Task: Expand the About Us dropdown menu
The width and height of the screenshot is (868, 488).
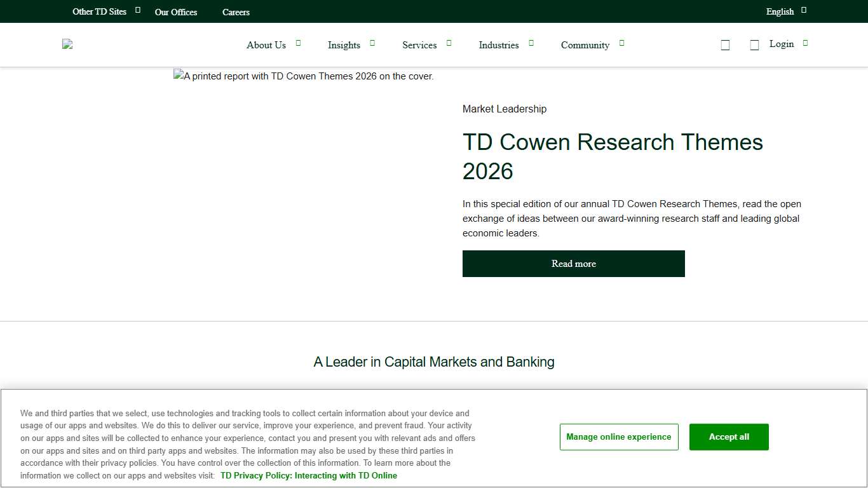Action: coord(266,45)
